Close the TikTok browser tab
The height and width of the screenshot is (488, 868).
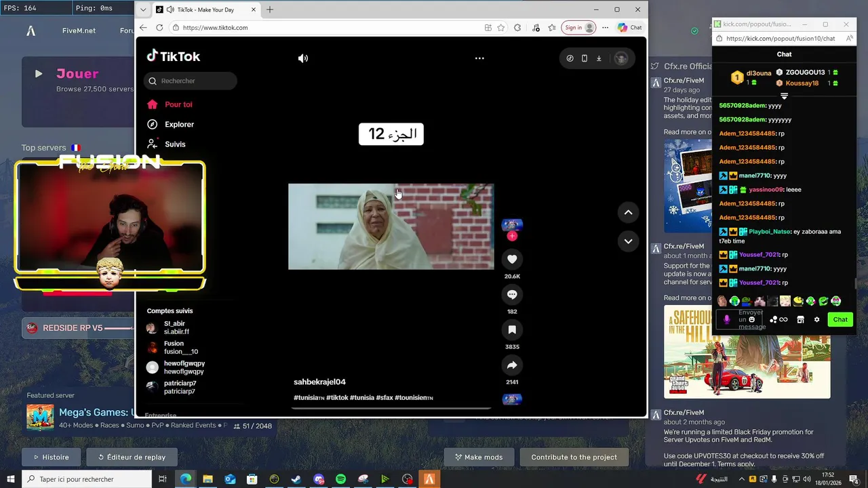click(254, 9)
